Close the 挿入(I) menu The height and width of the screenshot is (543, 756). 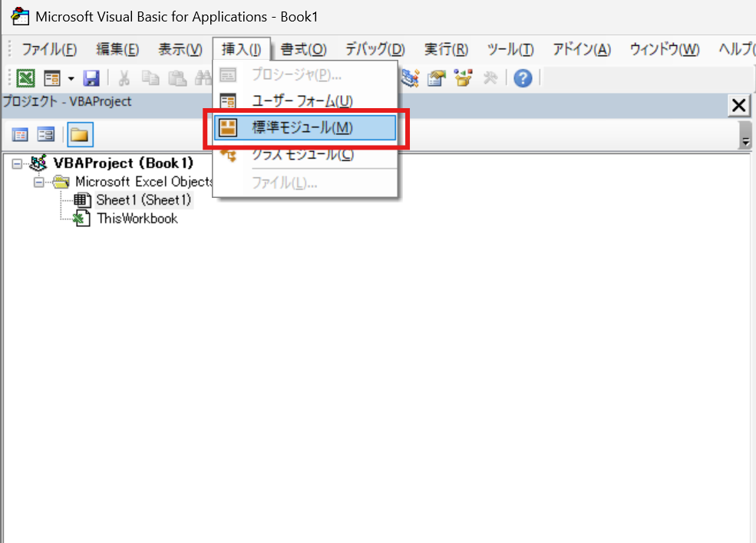(x=241, y=49)
